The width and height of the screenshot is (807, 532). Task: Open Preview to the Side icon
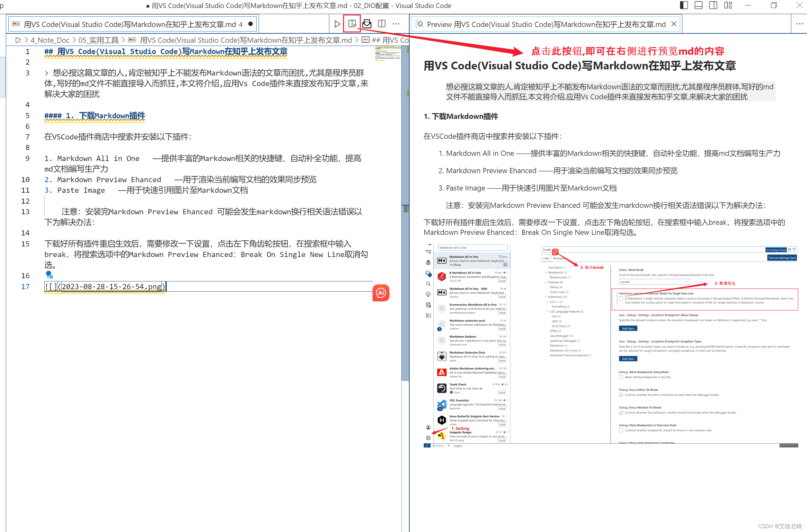[x=352, y=24]
